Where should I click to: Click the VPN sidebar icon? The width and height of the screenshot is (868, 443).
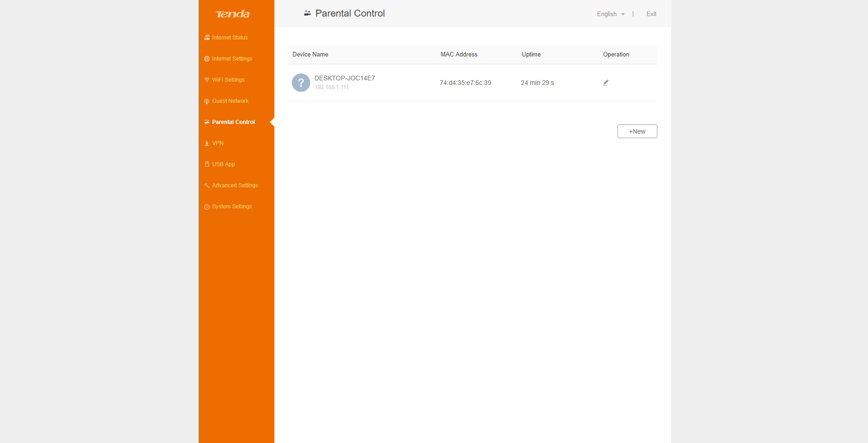(x=207, y=143)
